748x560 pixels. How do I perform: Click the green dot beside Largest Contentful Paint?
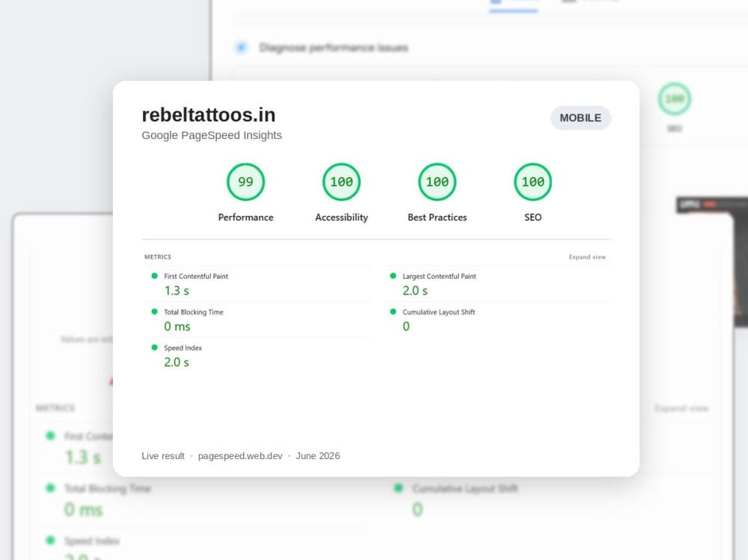(393, 276)
